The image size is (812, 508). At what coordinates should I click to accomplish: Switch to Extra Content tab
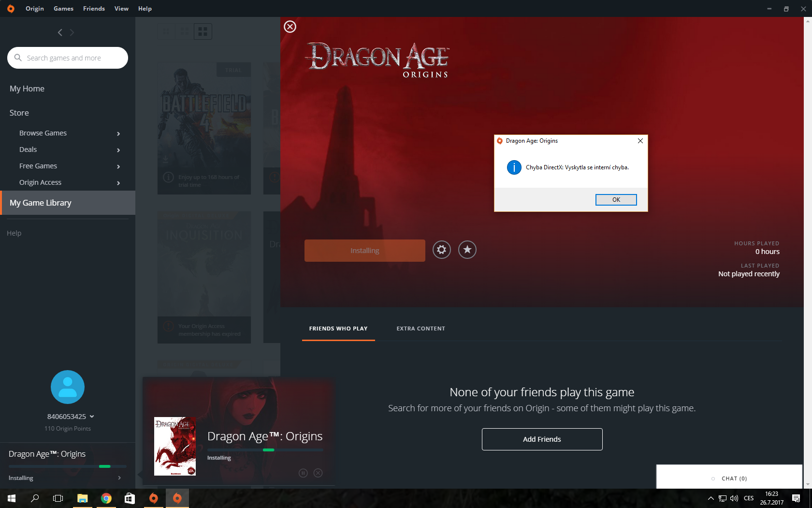click(421, 329)
